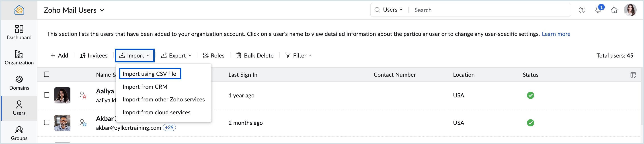The image size is (644, 144).
Task: Click USA location in Akbar's row
Action: point(458,123)
